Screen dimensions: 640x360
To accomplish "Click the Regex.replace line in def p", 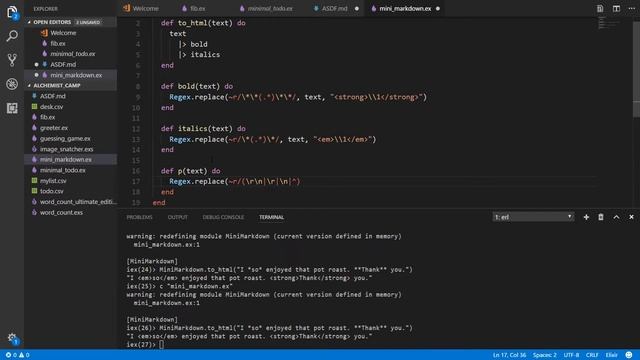I will [x=235, y=181].
